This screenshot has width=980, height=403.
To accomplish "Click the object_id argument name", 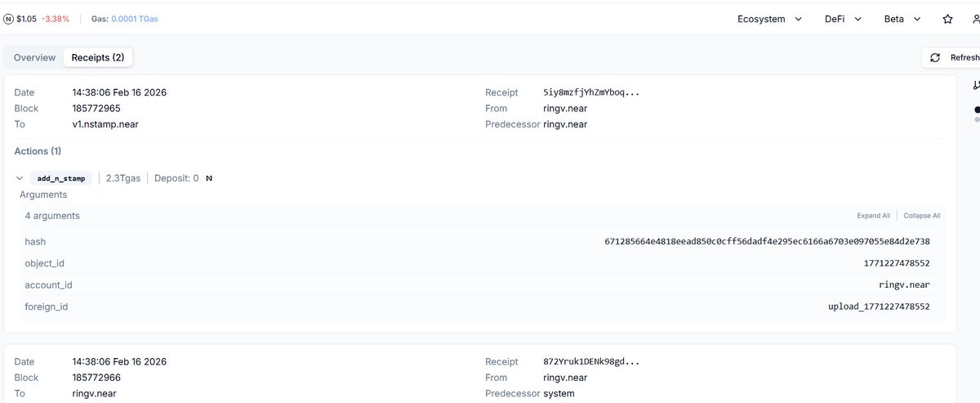I will [45, 263].
